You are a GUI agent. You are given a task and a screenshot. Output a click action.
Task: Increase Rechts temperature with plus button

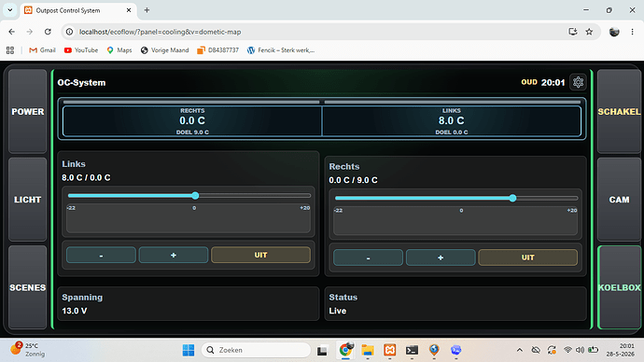[x=441, y=258]
